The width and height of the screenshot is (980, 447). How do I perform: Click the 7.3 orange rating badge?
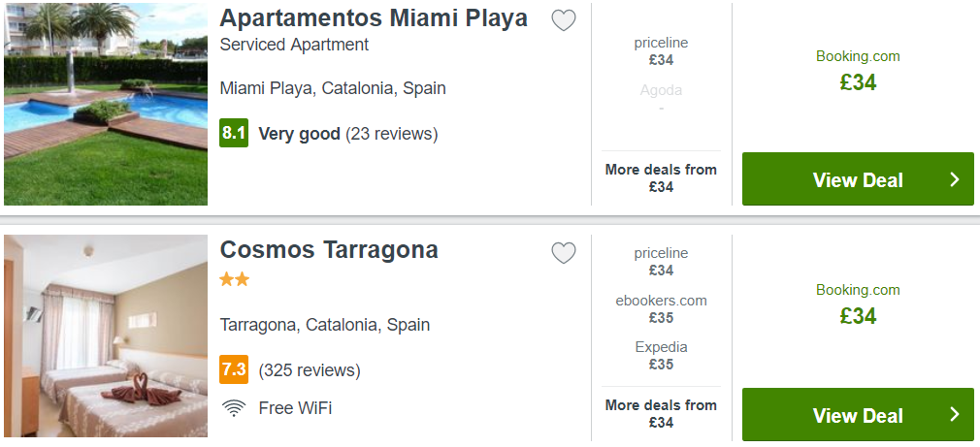[234, 369]
